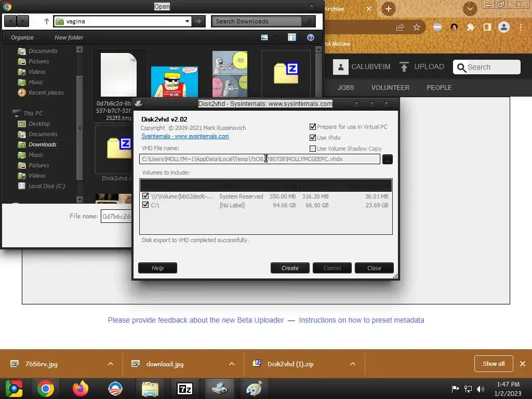Go up one folder level in Open dialog

tap(46, 21)
